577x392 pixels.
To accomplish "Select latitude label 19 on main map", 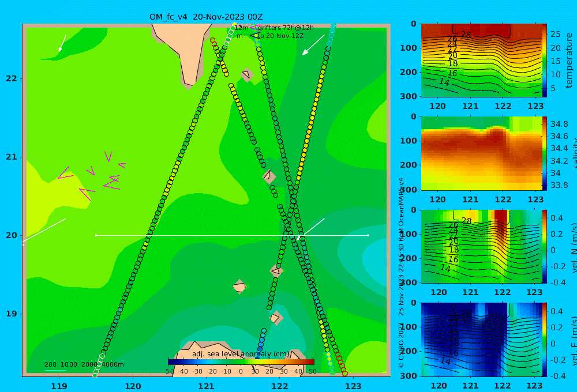I will pyautogui.click(x=12, y=314).
